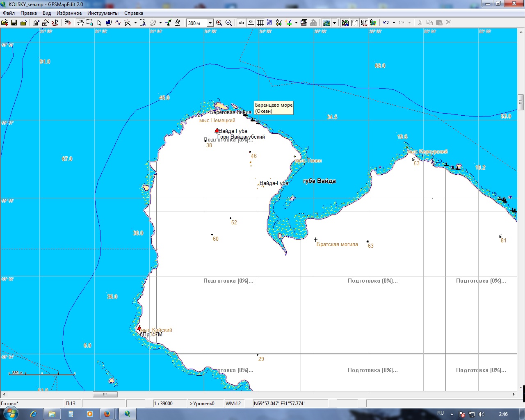
Task: Click the zoom out magnifier
Action: pyautogui.click(x=229, y=23)
